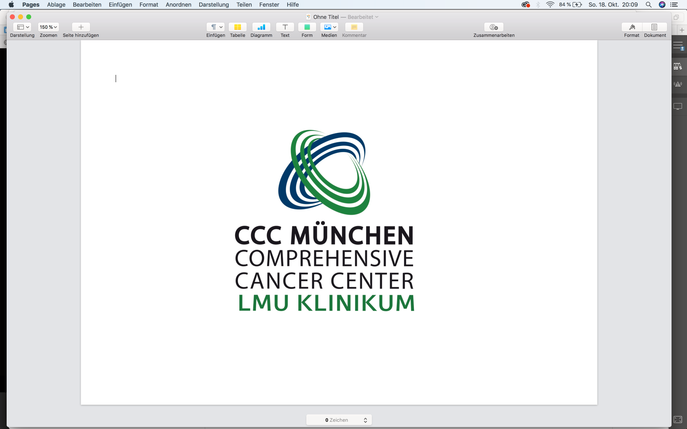Open the Einfügen menu in menu bar
The image size is (687, 429).
pos(120,4)
